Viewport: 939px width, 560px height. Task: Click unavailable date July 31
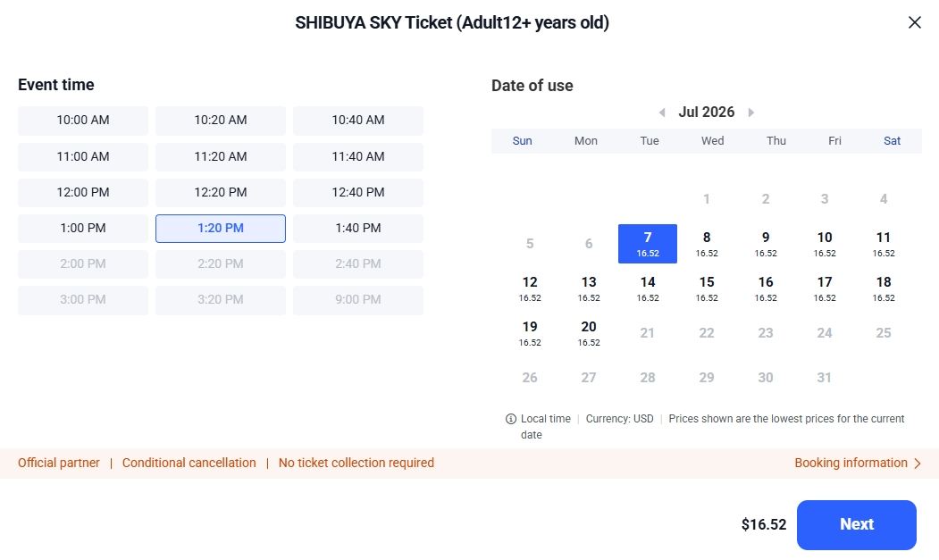coord(825,378)
